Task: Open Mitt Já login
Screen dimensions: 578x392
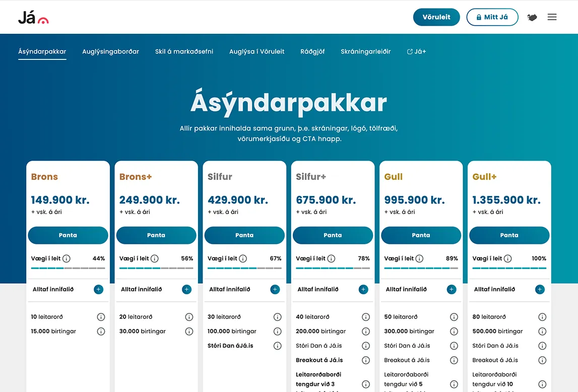Action: tap(492, 17)
